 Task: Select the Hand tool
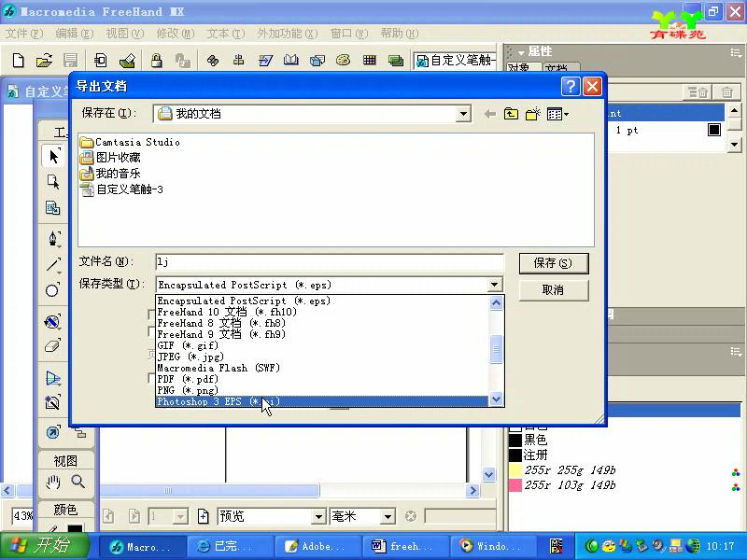click(53, 483)
